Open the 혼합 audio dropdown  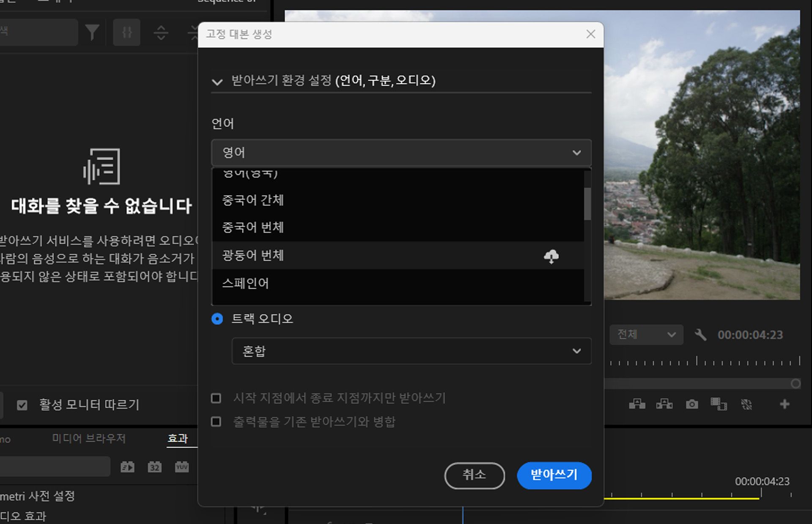tap(411, 351)
